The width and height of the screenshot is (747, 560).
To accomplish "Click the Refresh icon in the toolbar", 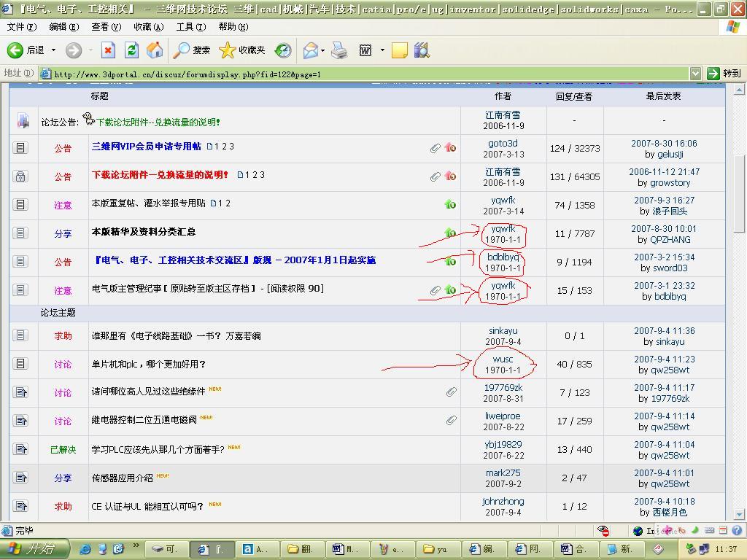I will tap(131, 51).
